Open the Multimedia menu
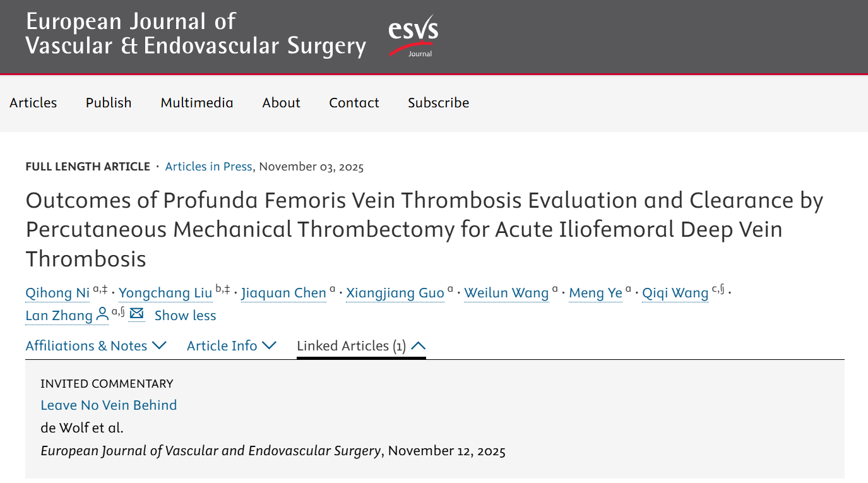Image resolution: width=868 pixels, height=483 pixels. [x=197, y=103]
